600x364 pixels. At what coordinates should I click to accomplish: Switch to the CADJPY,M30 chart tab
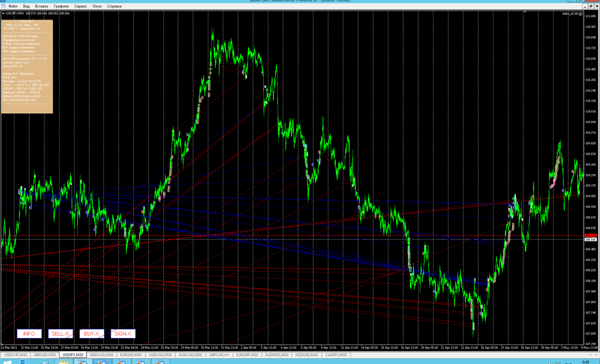click(x=336, y=355)
